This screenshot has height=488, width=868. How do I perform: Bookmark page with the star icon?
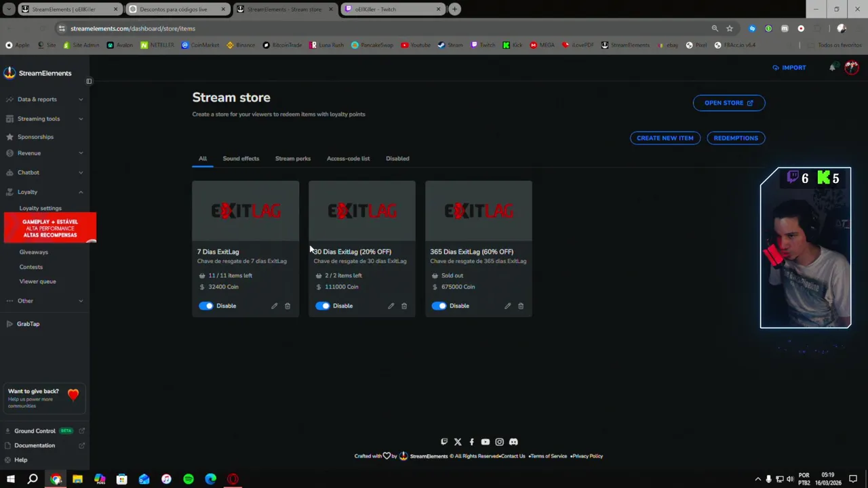click(x=730, y=28)
